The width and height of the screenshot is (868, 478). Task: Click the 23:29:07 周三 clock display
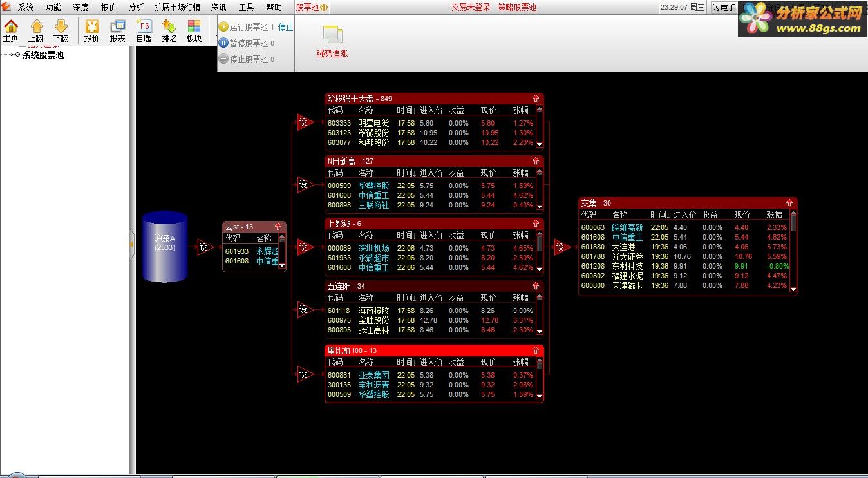(x=683, y=8)
